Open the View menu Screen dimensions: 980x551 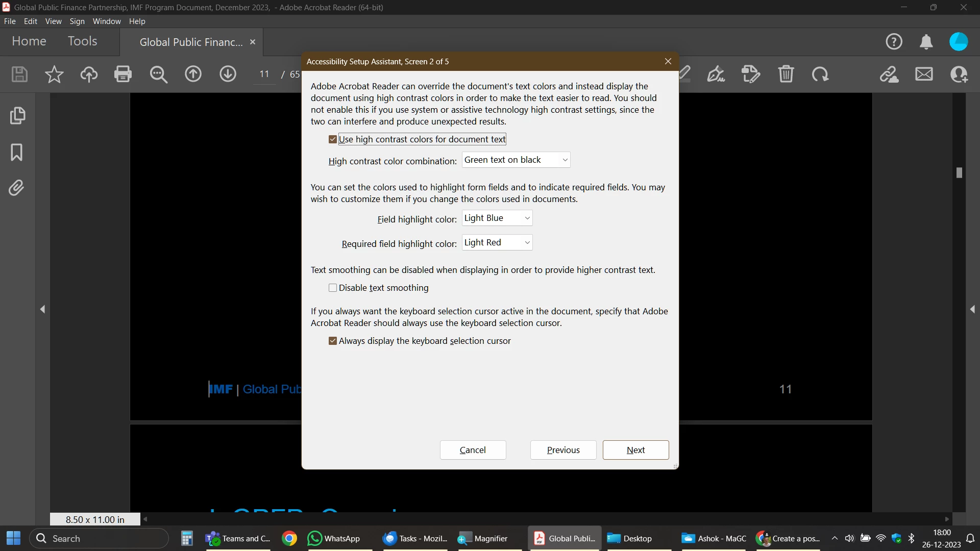tap(53, 21)
